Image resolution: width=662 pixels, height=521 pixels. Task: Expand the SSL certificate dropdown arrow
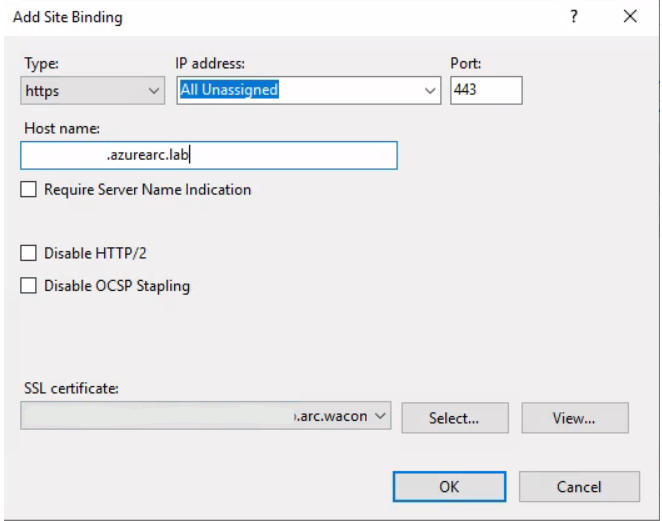pos(381,417)
